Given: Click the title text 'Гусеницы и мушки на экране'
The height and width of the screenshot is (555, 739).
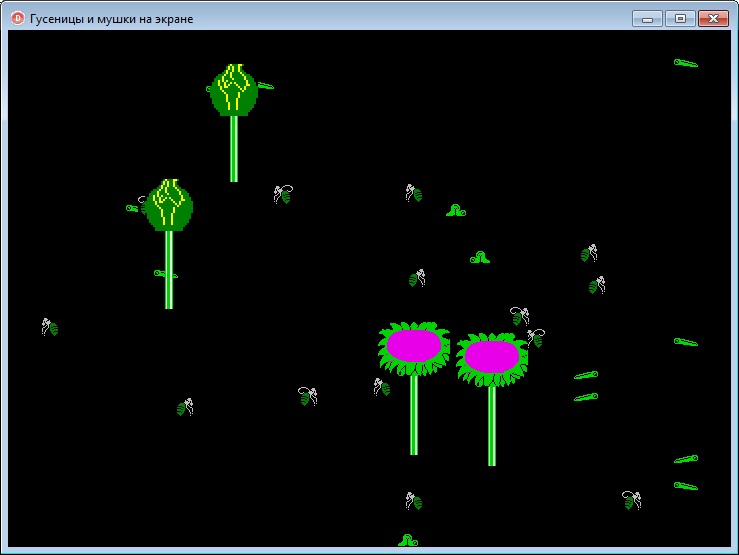Looking at the screenshot, I should coord(112,19).
